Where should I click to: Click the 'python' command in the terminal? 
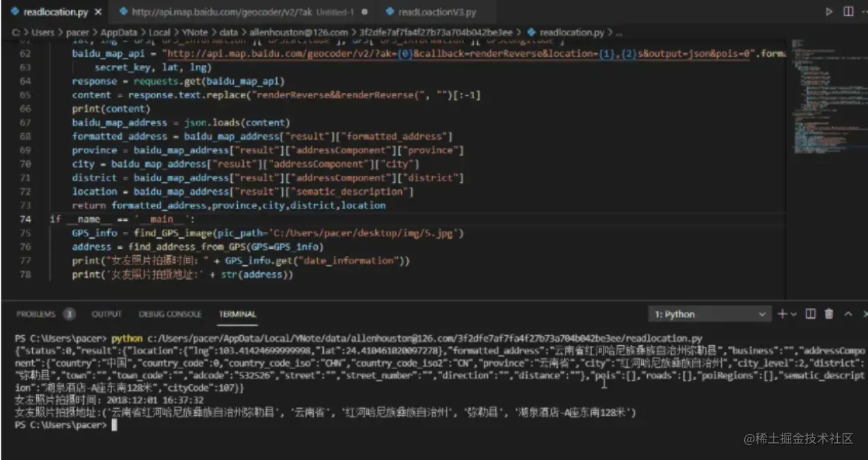126,338
